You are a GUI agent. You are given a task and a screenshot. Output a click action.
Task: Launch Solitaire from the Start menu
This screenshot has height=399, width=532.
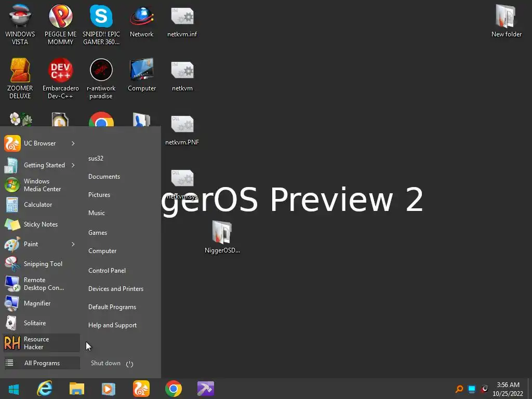42,323
